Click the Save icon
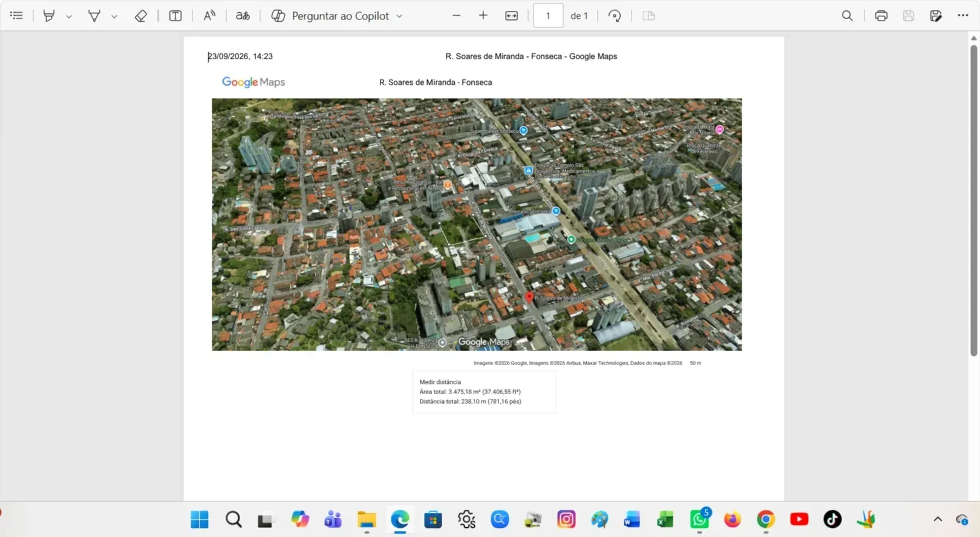Viewport: 980px width, 537px height. click(x=909, y=16)
